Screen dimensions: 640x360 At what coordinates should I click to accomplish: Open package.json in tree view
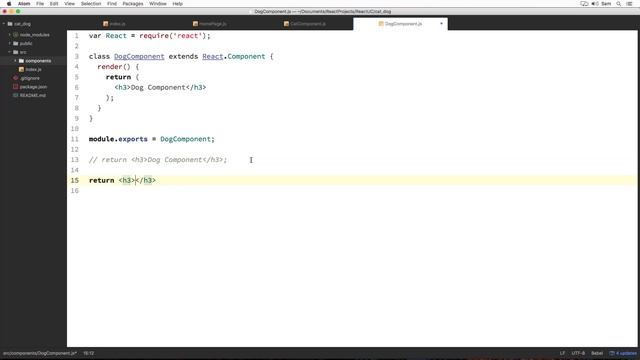tap(33, 87)
